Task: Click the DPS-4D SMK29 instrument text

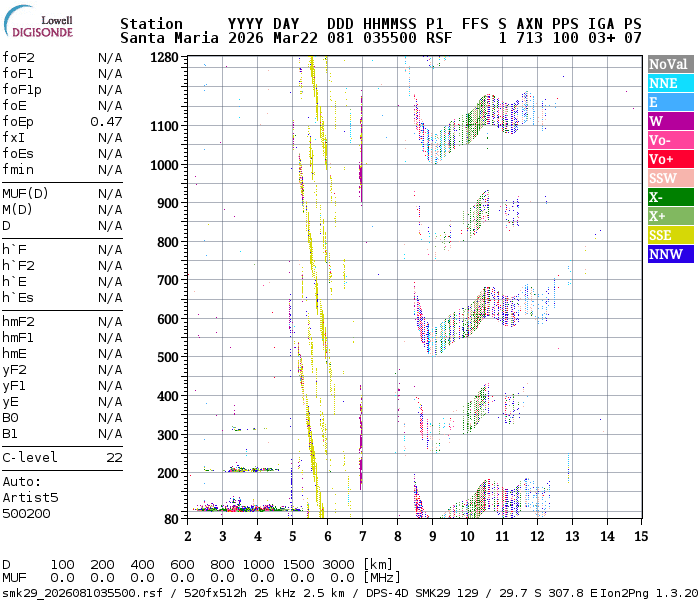Action: tap(408, 593)
